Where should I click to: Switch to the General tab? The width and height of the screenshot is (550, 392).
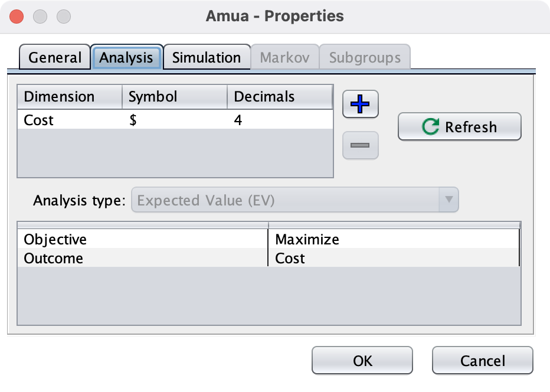pyautogui.click(x=55, y=58)
